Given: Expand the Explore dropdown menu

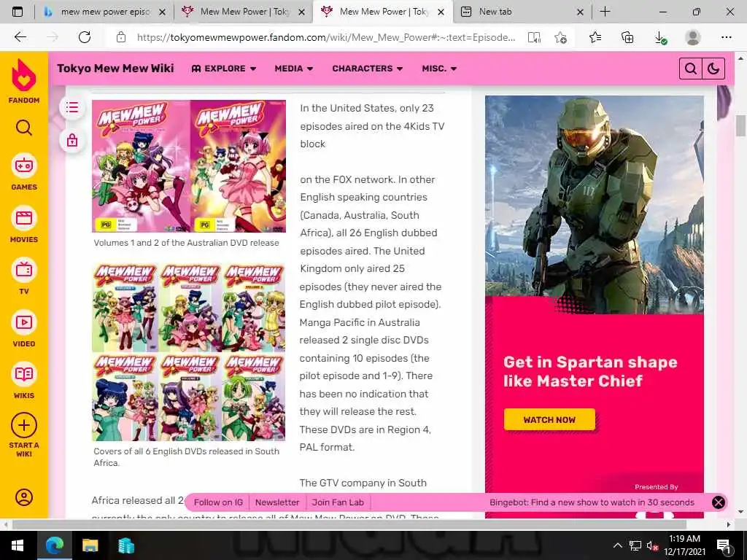Looking at the screenshot, I should [224, 69].
